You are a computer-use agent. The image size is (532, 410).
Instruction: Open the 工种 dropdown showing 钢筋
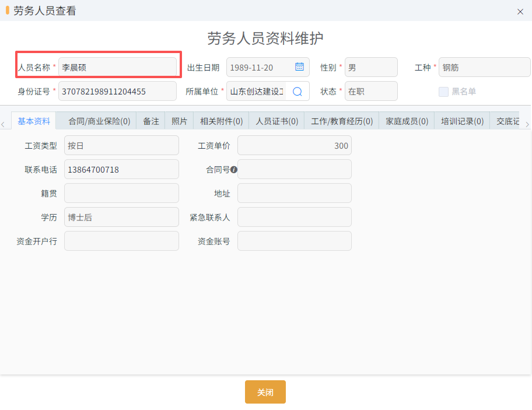click(485, 67)
